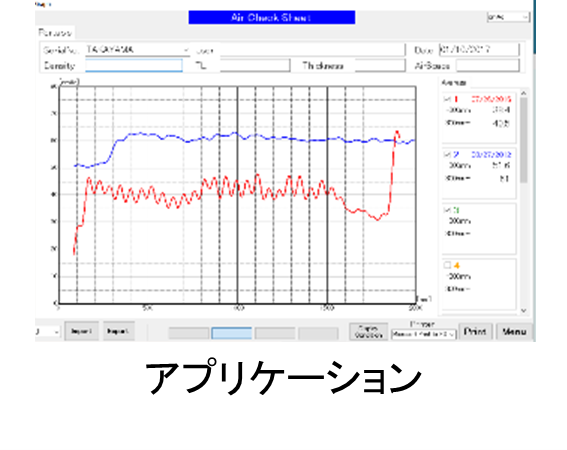567x450 pixels.
Task: Click the average list scrollbar down arrow
Action: [524, 310]
